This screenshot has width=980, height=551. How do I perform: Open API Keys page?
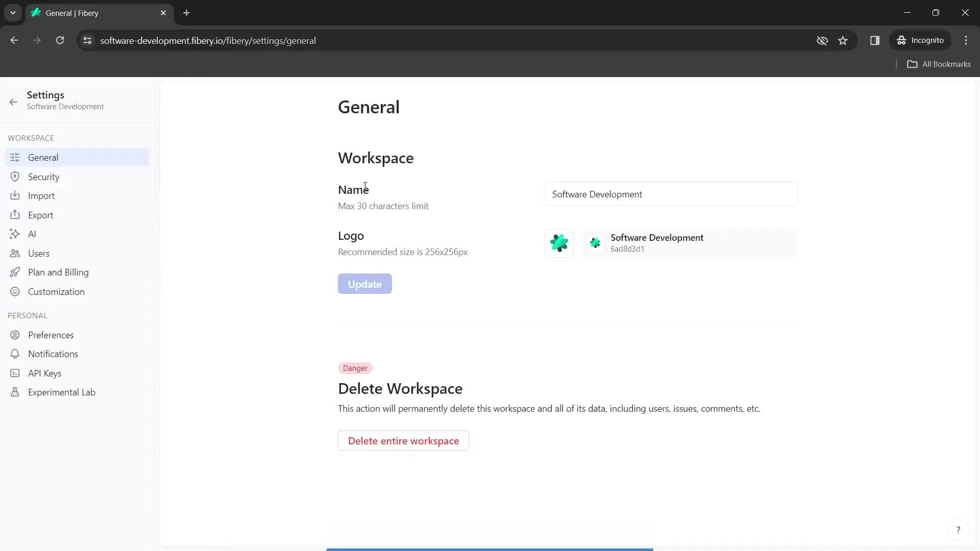77,373
